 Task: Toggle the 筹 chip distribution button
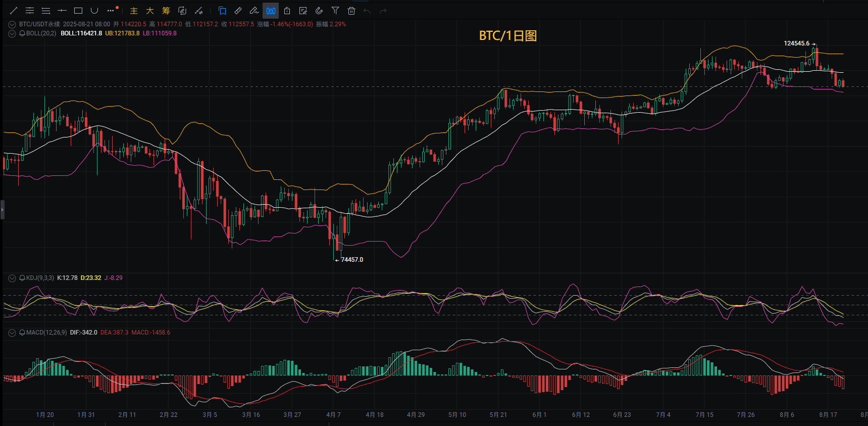(x=166, y=11)
